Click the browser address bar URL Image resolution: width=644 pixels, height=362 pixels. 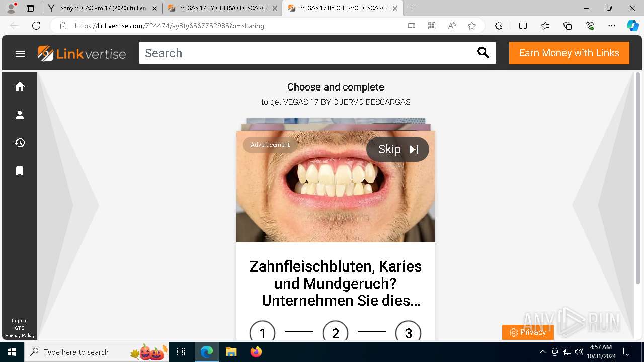point(170,26)
